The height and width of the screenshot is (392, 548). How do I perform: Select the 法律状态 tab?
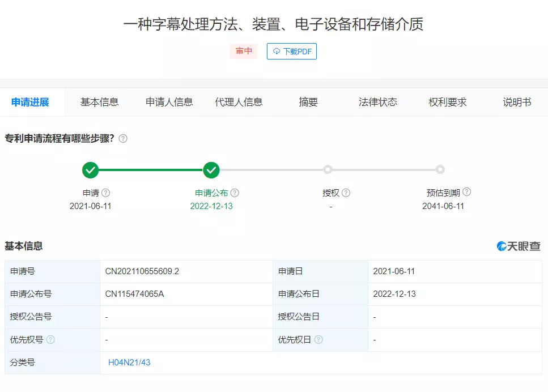coord(378,102)
